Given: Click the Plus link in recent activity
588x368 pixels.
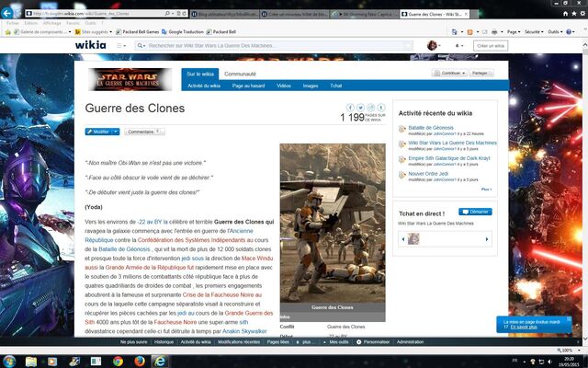Looking at the screenshot, I should 486,190.
